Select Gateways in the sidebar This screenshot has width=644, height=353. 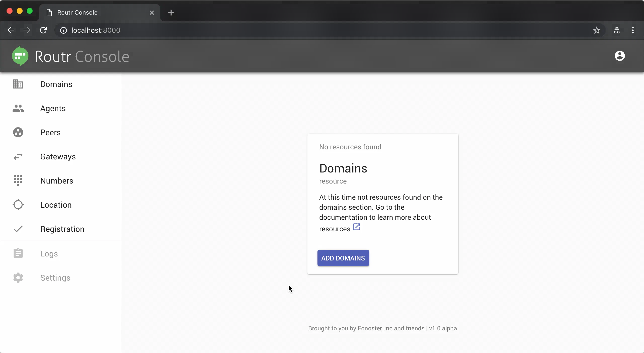tap(60, 157)
